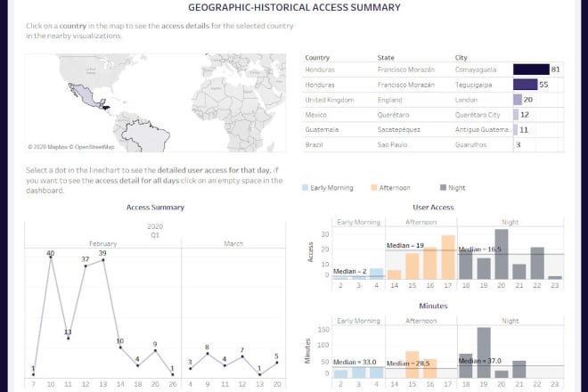Click the 'State' column header

coord(386,58)
